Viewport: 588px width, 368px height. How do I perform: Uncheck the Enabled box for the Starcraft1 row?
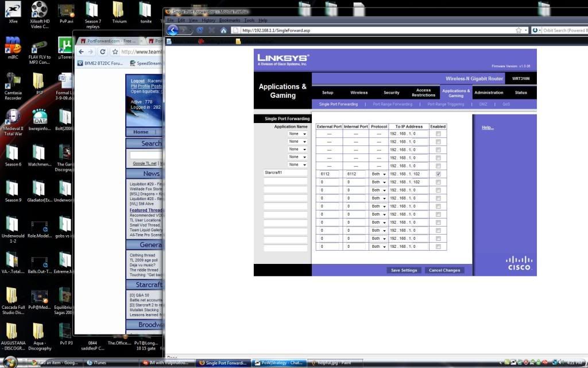click(438, 174)
